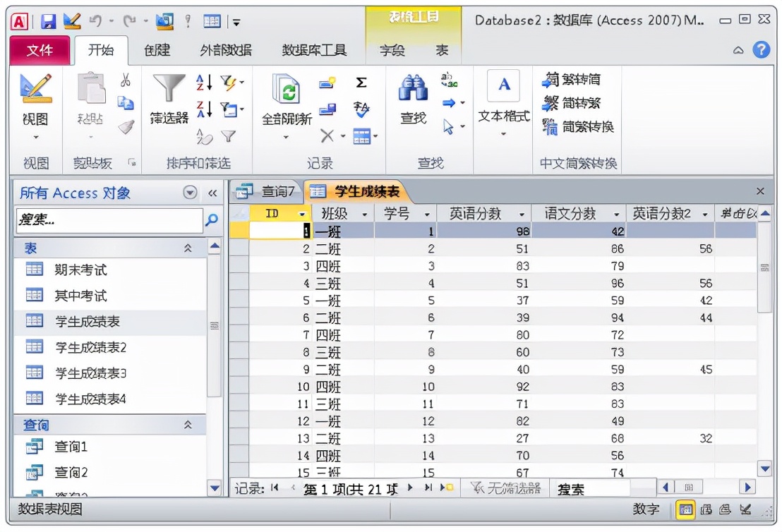Switch to Datasheet view status bar icon
The image size is (782, 532).
click(x=686, y=509)
